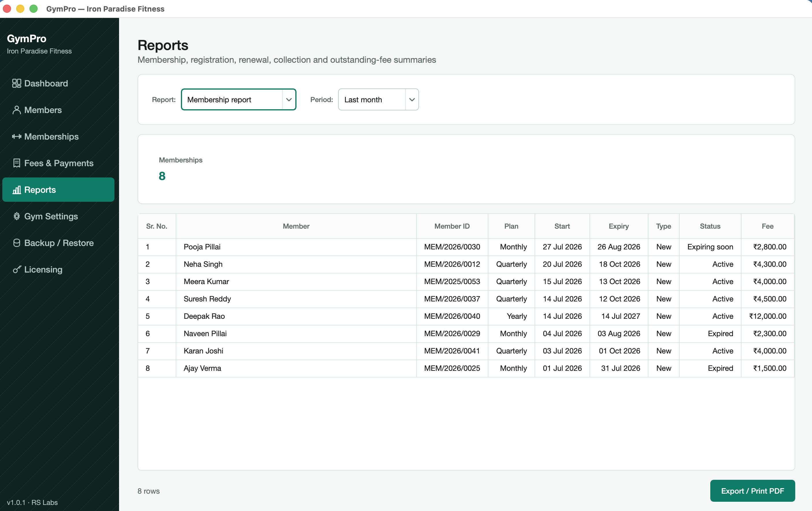Screen dimensions: 812x511
Task: Select Karan Joshi row
Action: (x=466, y=351)
